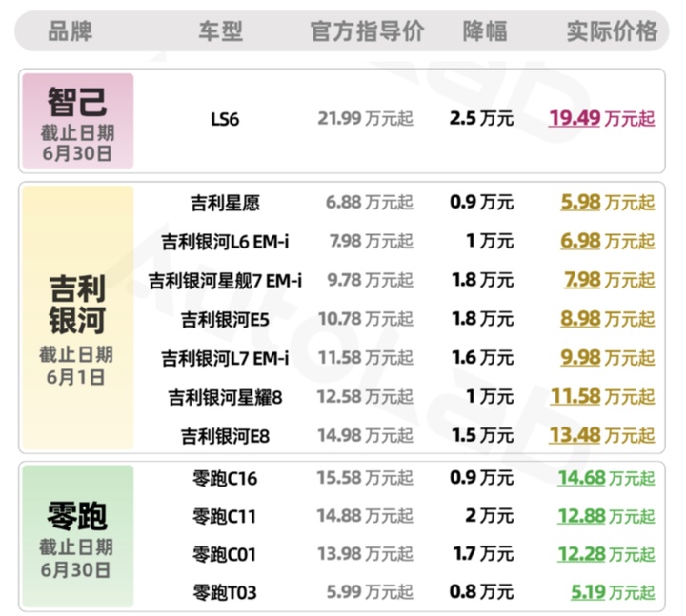Click the 15.58 万元起 guide price
Viewport: 686px width, 616px height.
[365, 477]
